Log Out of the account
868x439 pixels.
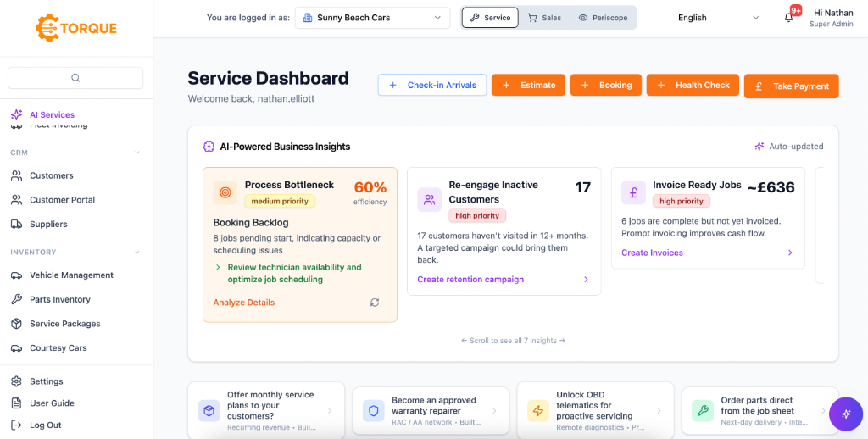[46, 425]
